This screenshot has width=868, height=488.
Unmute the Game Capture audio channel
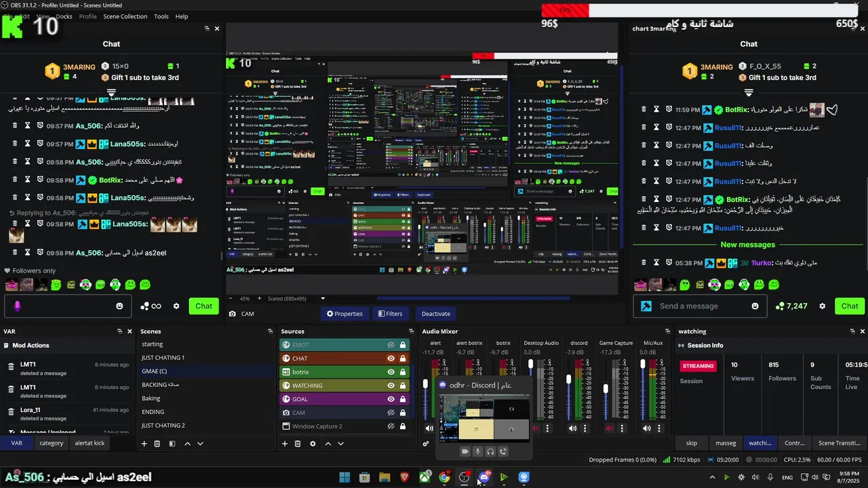click(x=610, y=428)
